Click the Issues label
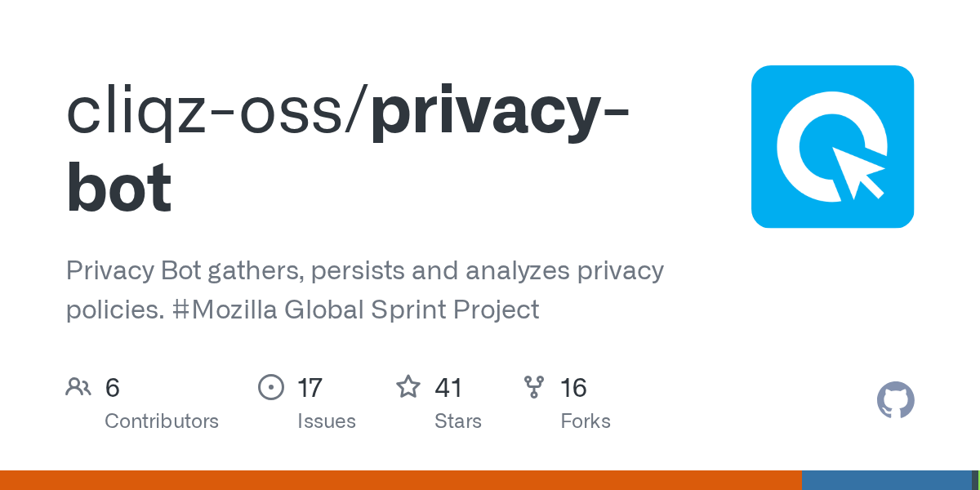Image resolution: width=980 pixels, height=490 pixels. [x=327, y=421]
